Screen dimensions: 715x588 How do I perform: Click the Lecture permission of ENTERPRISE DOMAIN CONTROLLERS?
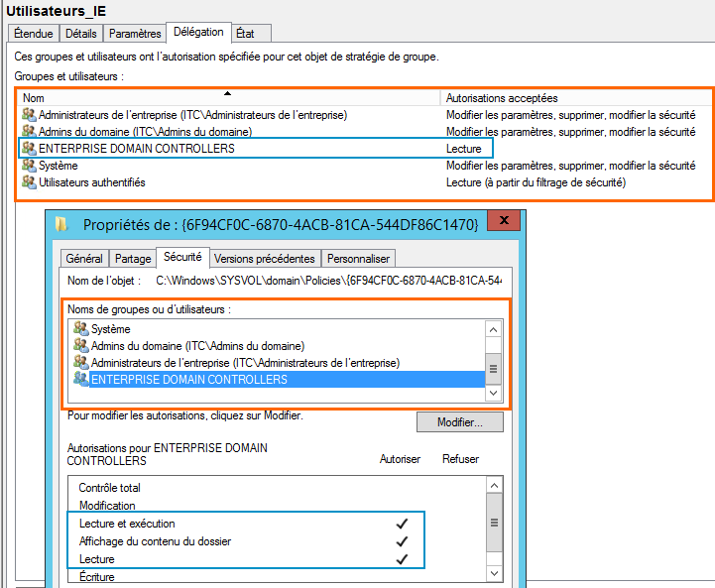click(464, 149)
